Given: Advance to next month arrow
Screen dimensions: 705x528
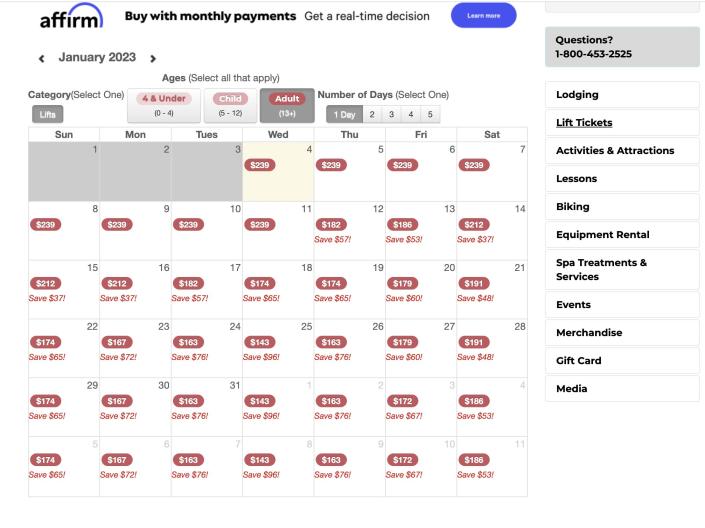Looking at the screenshot, I should 153,59.
